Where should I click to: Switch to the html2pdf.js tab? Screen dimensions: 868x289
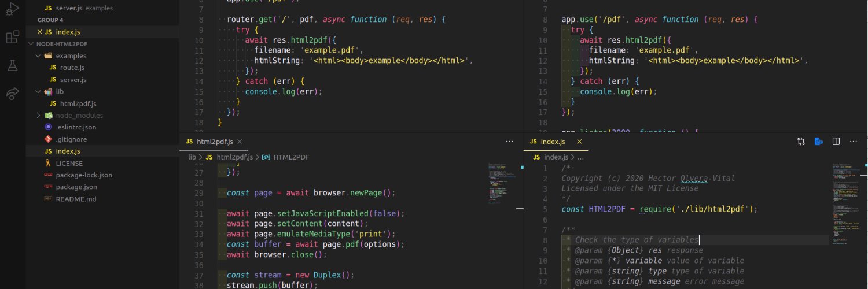[x=214, y=142]
